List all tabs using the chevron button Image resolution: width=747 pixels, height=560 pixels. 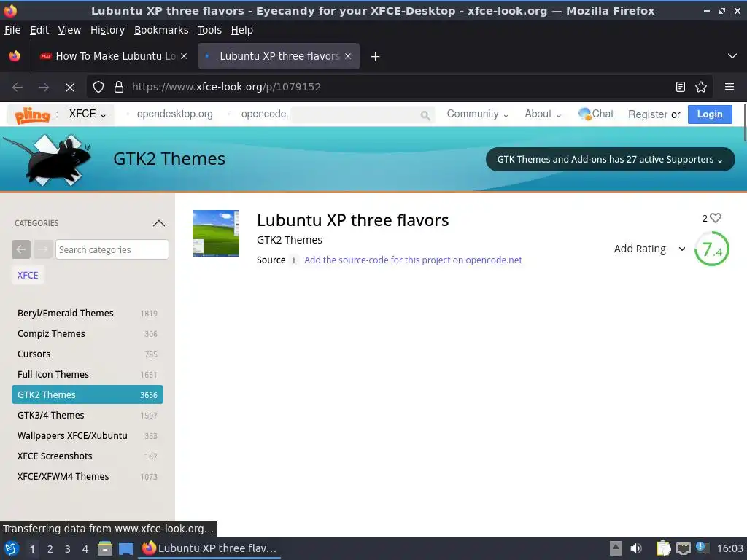[732, 56]
